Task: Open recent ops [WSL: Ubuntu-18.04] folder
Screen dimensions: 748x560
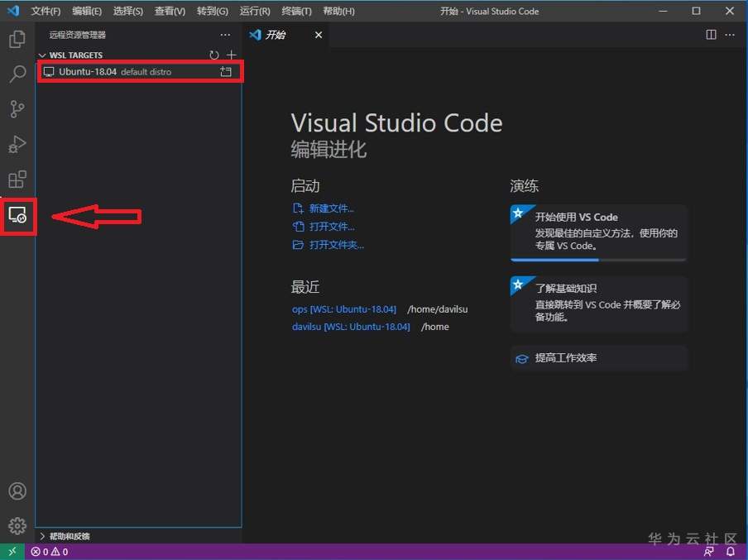Action: (344, 309)
